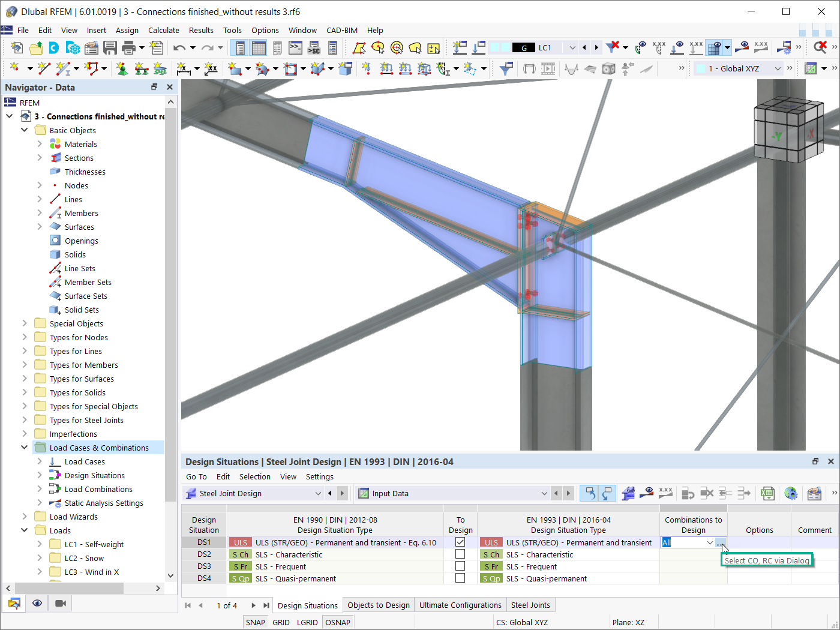Image resolution: width=840 pixels, height=630 pixels.
Task: Save the model with floppy icon
Action: pos(110,47)
